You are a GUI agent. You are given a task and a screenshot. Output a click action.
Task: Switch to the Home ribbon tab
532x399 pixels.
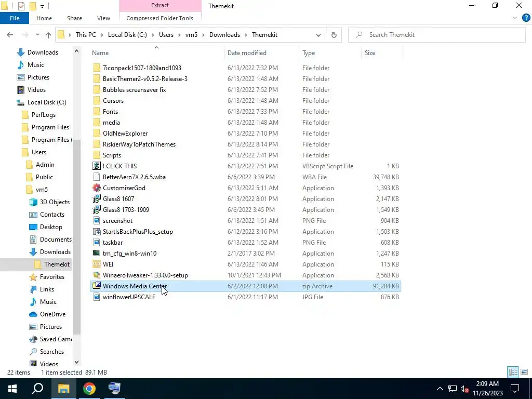[x=44, y=18]
